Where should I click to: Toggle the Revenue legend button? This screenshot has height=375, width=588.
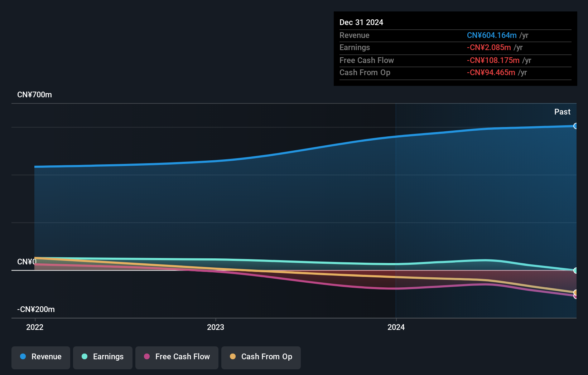pyautogui.click(x=41, y=357)
